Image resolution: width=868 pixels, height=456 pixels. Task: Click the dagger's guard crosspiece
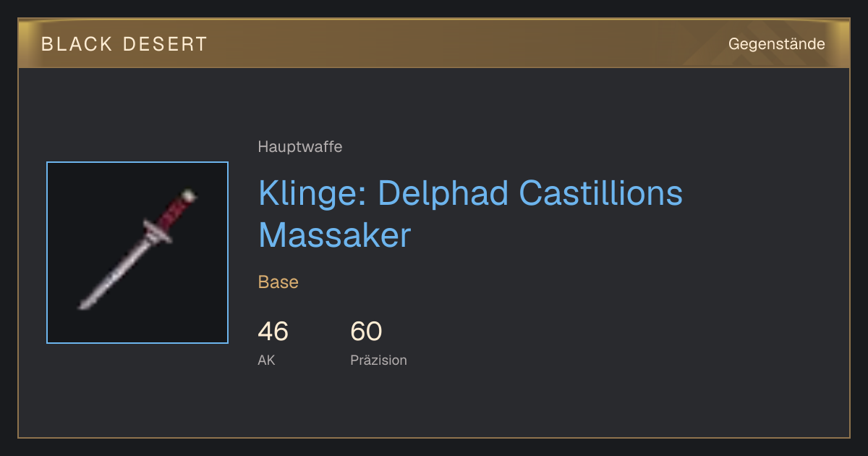(156, 231)
